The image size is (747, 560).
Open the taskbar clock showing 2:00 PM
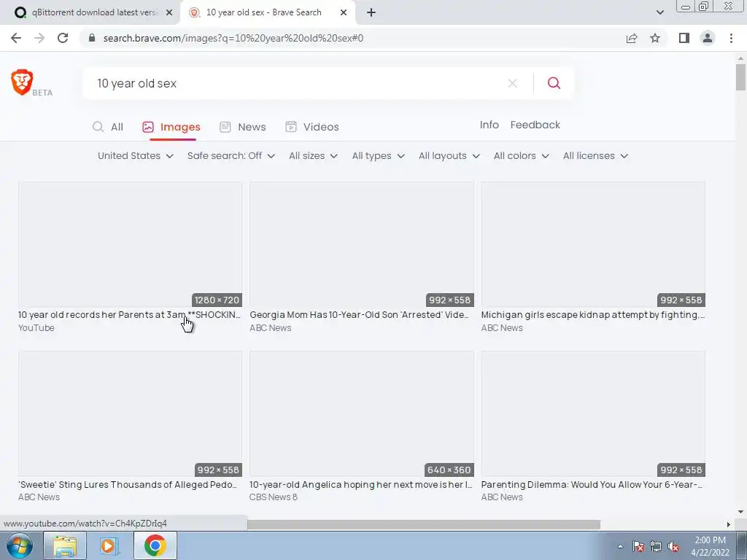click(x=711, y=546)
